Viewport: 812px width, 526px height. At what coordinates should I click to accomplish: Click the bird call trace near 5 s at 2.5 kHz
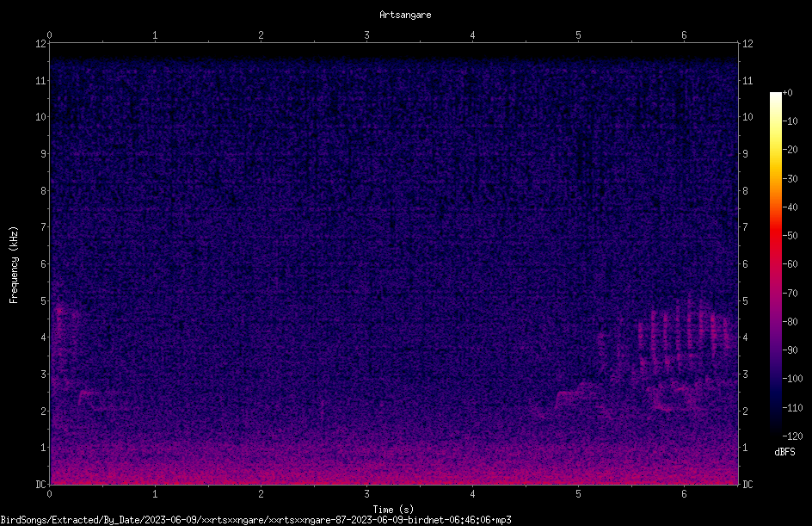pyautogui.click(x=577, y=397)
